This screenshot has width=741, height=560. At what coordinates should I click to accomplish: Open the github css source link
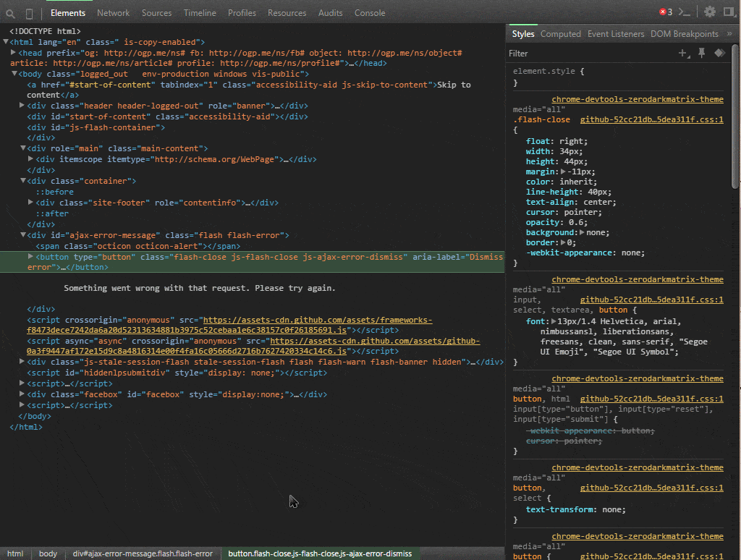[x=651, y=119]
